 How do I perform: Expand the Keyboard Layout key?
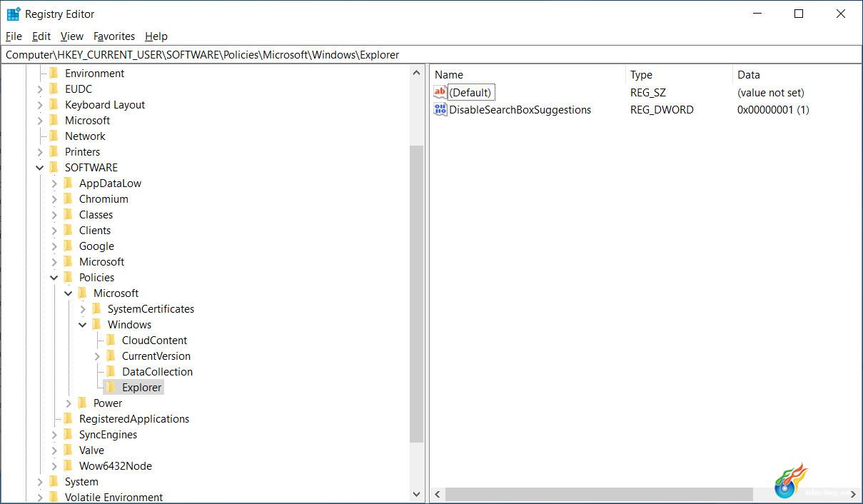pos(40,104)
